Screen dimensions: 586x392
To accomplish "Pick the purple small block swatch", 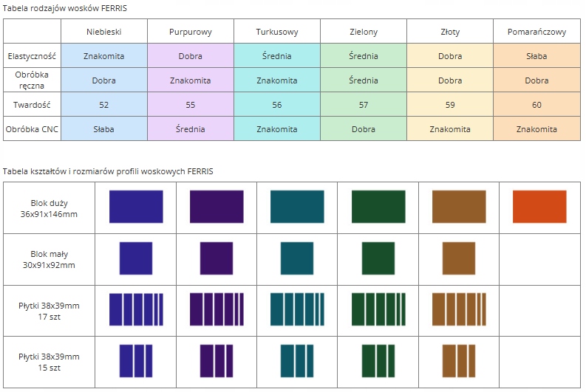I will (217, 258).
